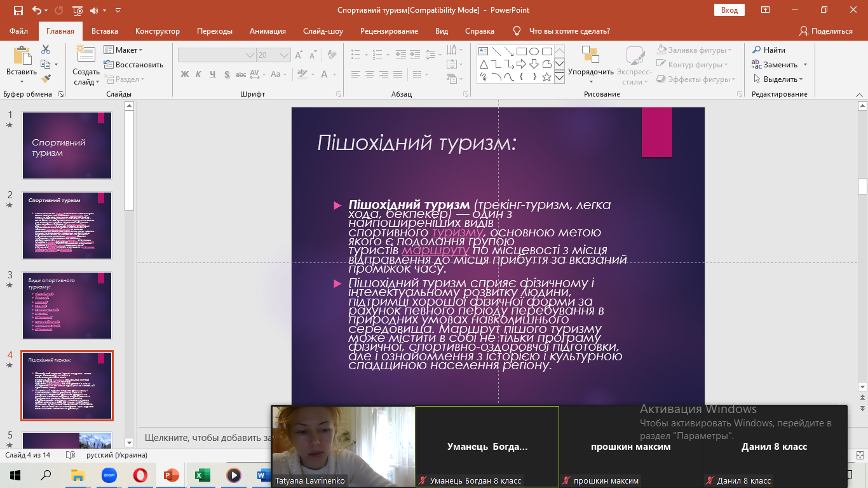This screenshot has width=868, height=488.
Task: Open the Анимация ribbon tab
Action: tap(268, 31)
